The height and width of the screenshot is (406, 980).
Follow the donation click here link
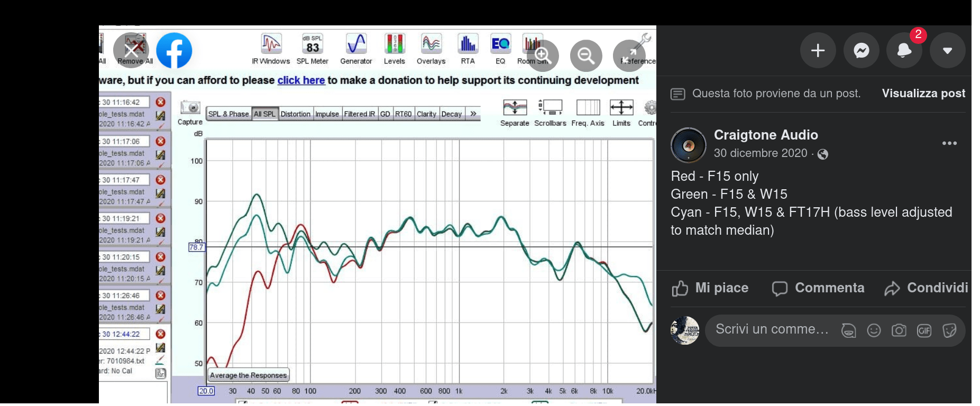click(301, 80)
